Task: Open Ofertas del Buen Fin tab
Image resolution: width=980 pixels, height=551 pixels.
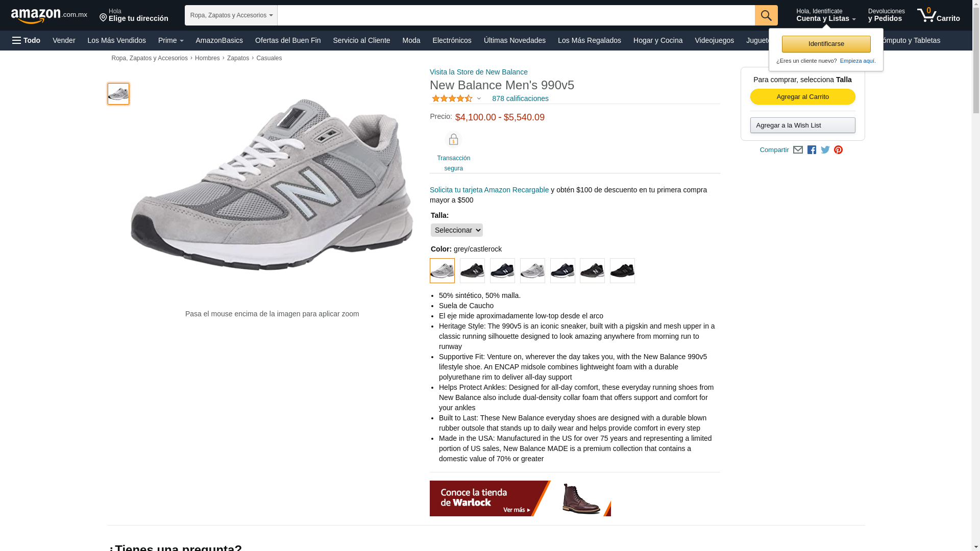Action: [x=288, y=40]
